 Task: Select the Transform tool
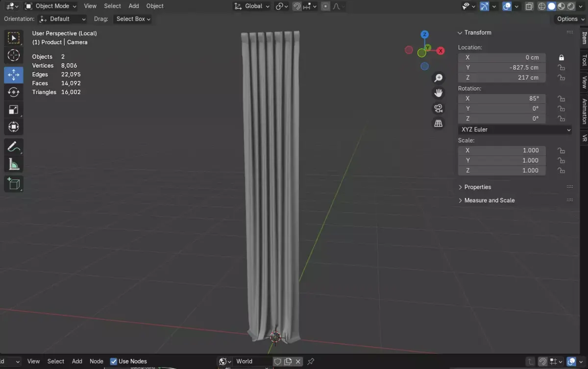(14, 127)
